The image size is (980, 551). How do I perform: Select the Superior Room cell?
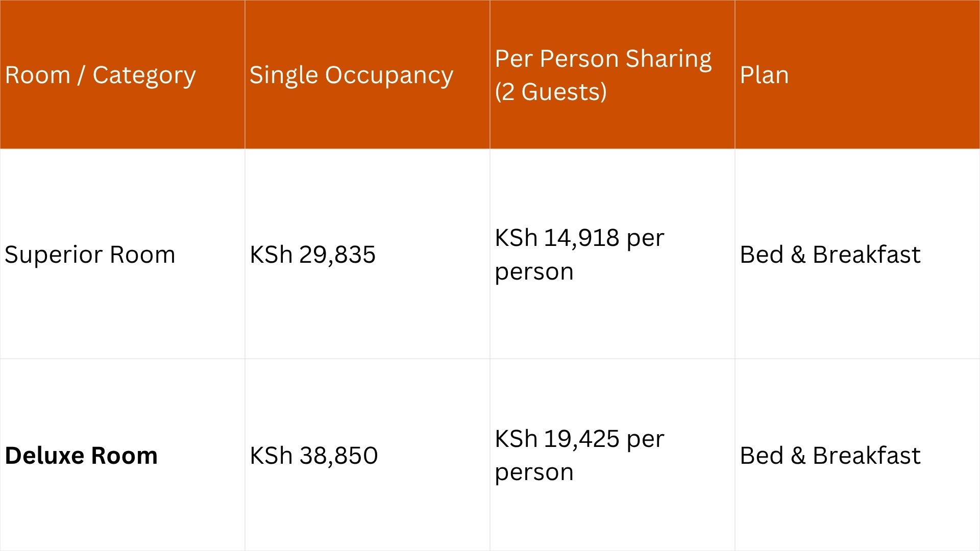click(90, 254)
